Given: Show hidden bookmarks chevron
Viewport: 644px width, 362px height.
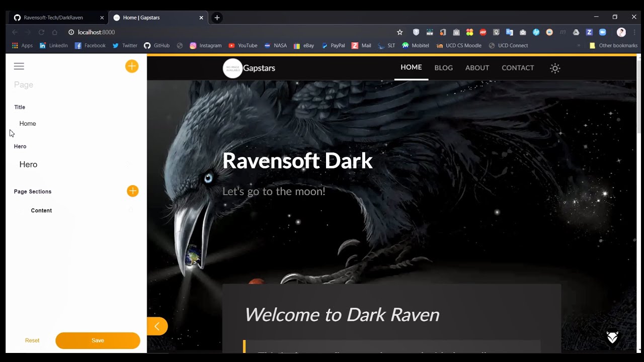Looking at the screenshot, I should tap(579, 46).
